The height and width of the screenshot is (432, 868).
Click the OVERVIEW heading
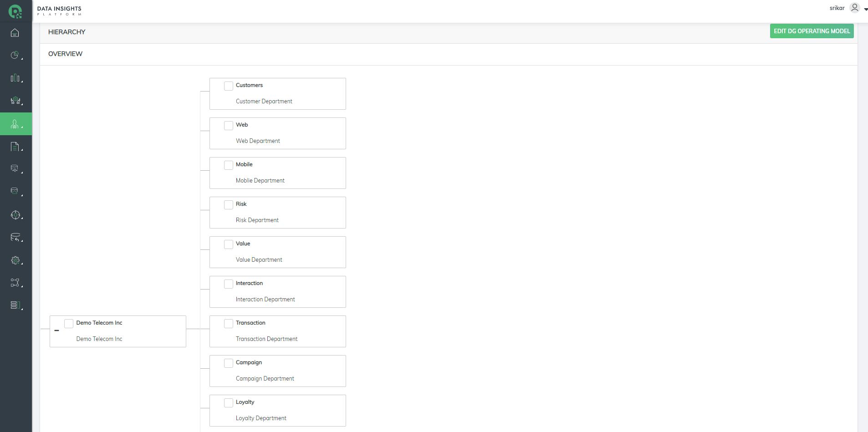(x=66, y=54)
